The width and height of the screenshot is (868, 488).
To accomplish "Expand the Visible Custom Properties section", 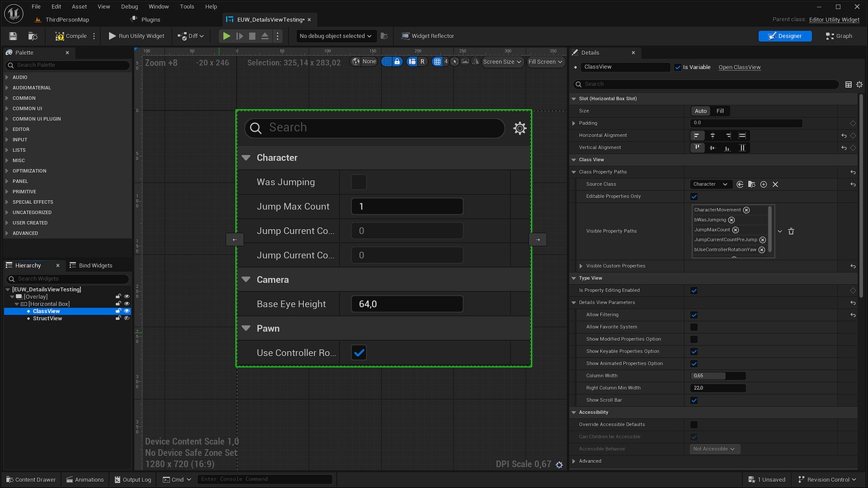I will point(580,266).
